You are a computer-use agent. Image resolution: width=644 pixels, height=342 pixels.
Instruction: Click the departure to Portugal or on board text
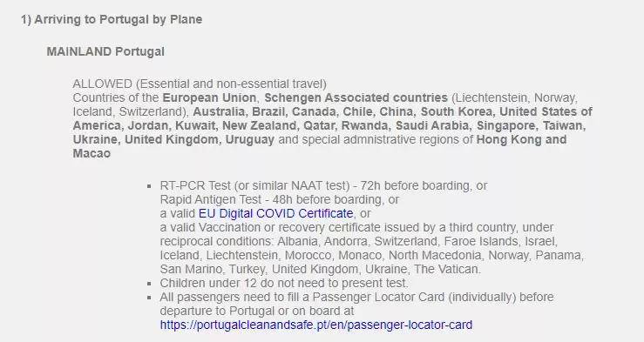257,312
